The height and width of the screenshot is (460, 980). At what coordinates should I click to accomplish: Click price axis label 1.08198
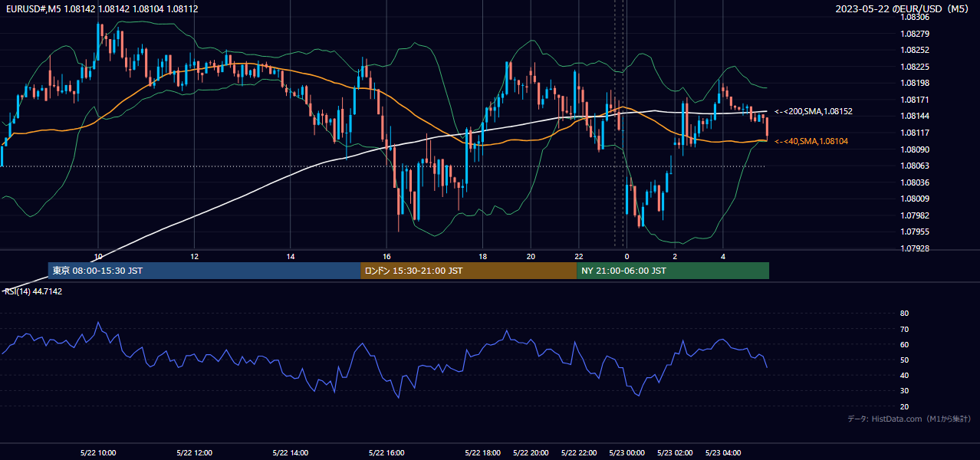click(x=915, y=83)
